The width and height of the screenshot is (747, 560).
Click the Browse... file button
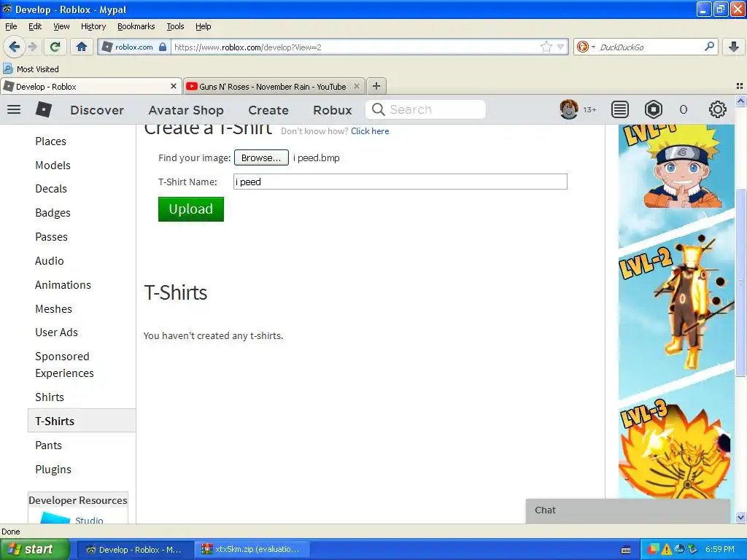tap(261, 157)
